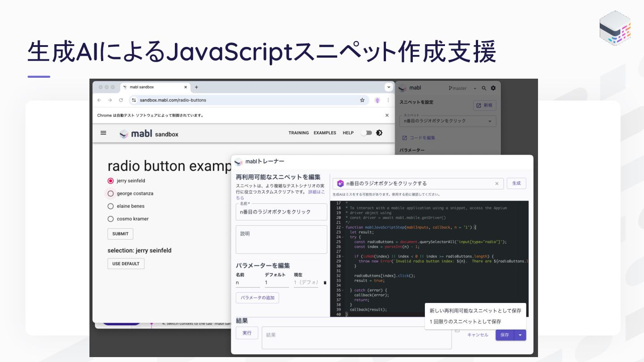Viewport: 644px width, 362px height.
Task: Open the Chrome three-dot menu
Action: (x=388, y=100)
